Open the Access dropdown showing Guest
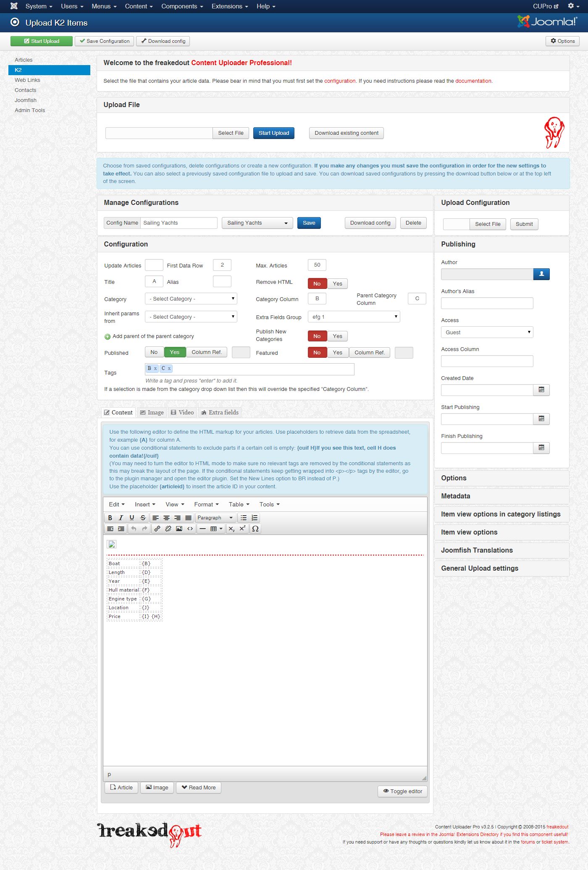The height and width of the screenshot is (870, 588). click(487, 333)
